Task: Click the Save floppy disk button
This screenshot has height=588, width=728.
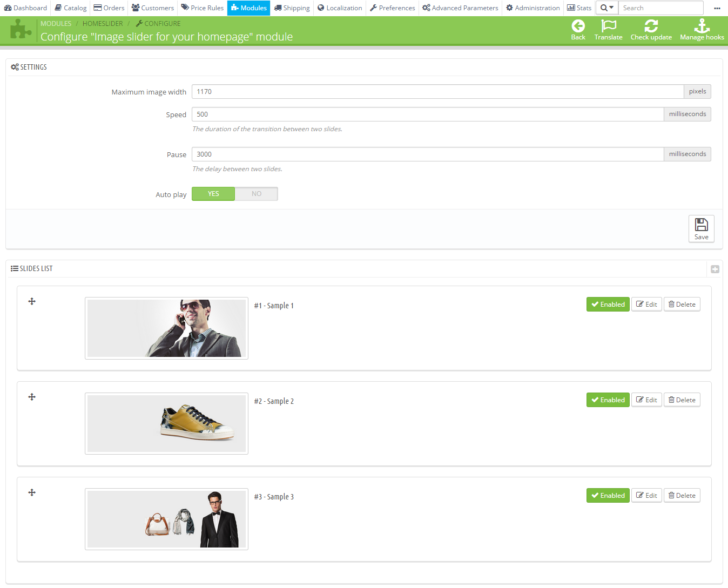Action: [x=701, y=229]
